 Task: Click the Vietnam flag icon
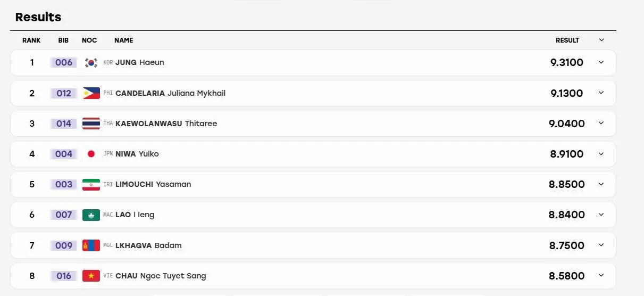(x=91, y=276)
